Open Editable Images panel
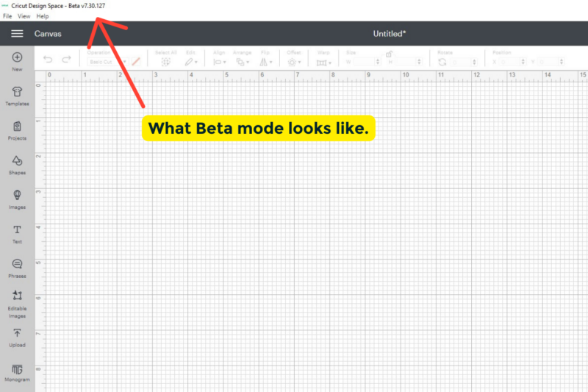Image resolution: width=588 pixels, height=392 pixels. click(x=17, y=304)
